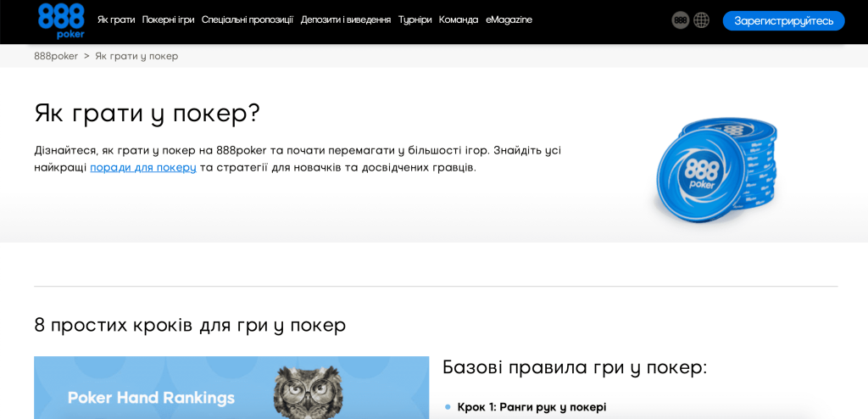Open the поради для покеру link
The image size is (868, 419).
pyautogui.click(x=143, y=167)
